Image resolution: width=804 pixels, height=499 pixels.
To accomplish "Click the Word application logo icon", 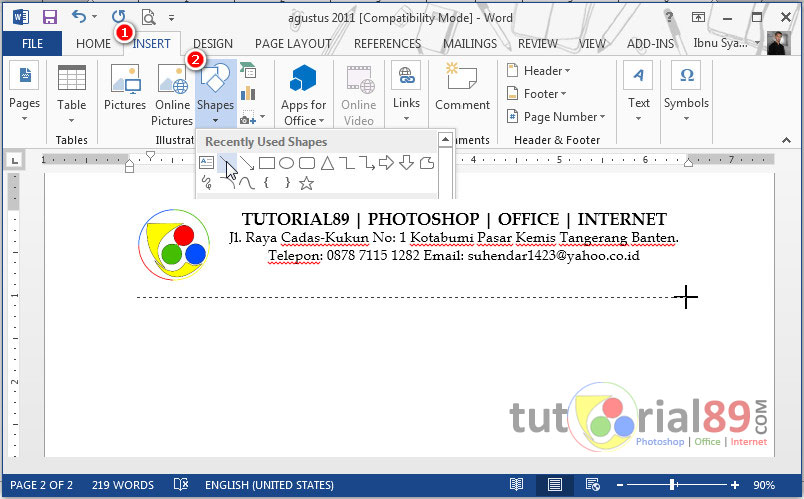I will (21, 17).
